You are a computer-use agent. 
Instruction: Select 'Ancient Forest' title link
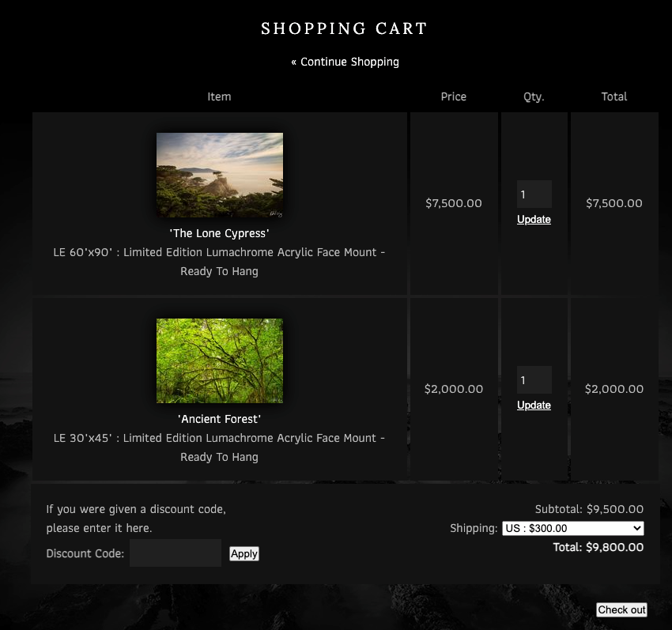click(x=220, y=419)
